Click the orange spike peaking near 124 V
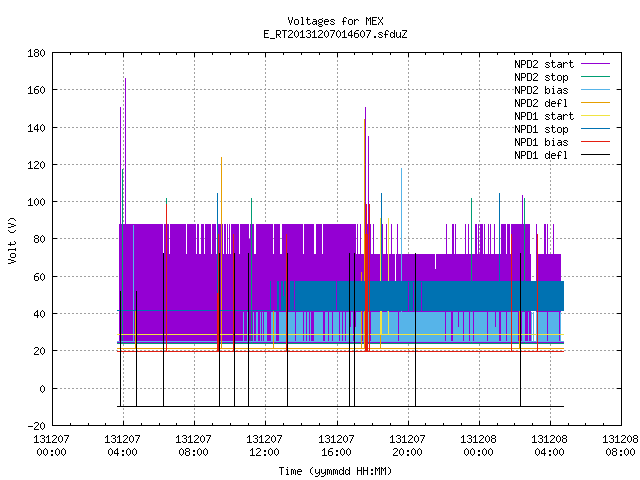Viewport: 640px width, 480px height. pos(222,190)
